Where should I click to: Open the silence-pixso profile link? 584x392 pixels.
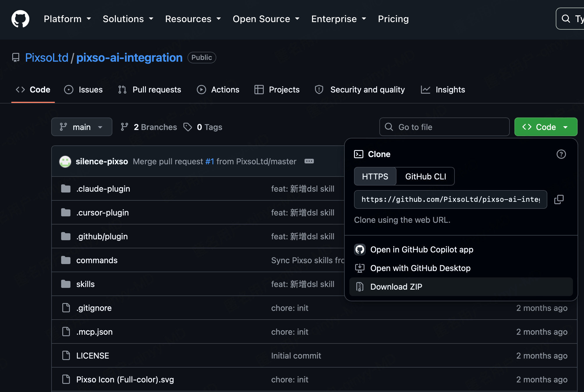point(102,161)
